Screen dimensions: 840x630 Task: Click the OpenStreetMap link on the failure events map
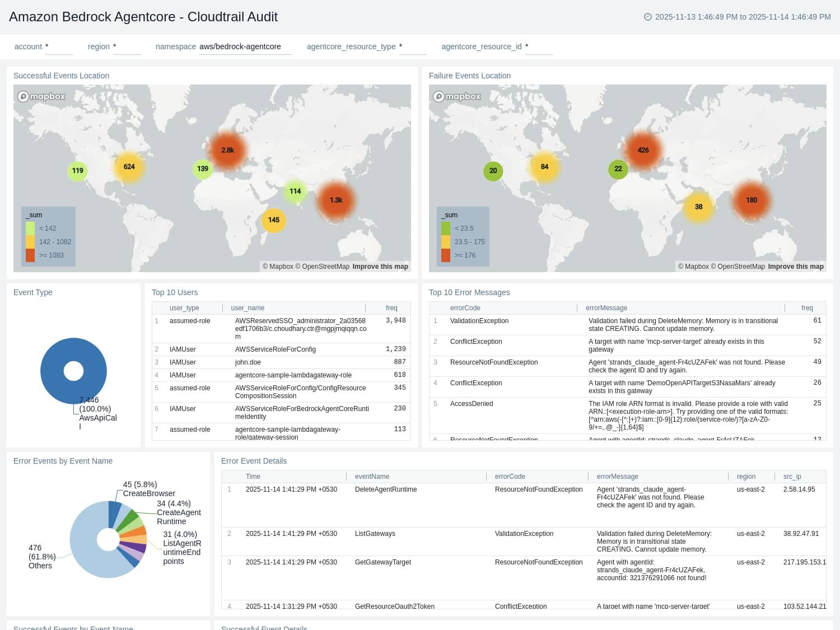pyautogui.click(x=739, y=267)
